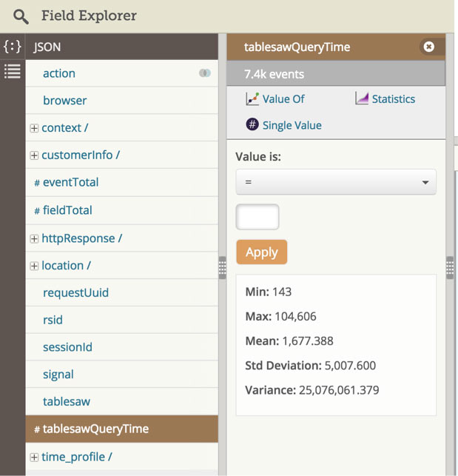Click the Single Value hash icon
Screen dimensions: 458x476
(x=252, y=125)
